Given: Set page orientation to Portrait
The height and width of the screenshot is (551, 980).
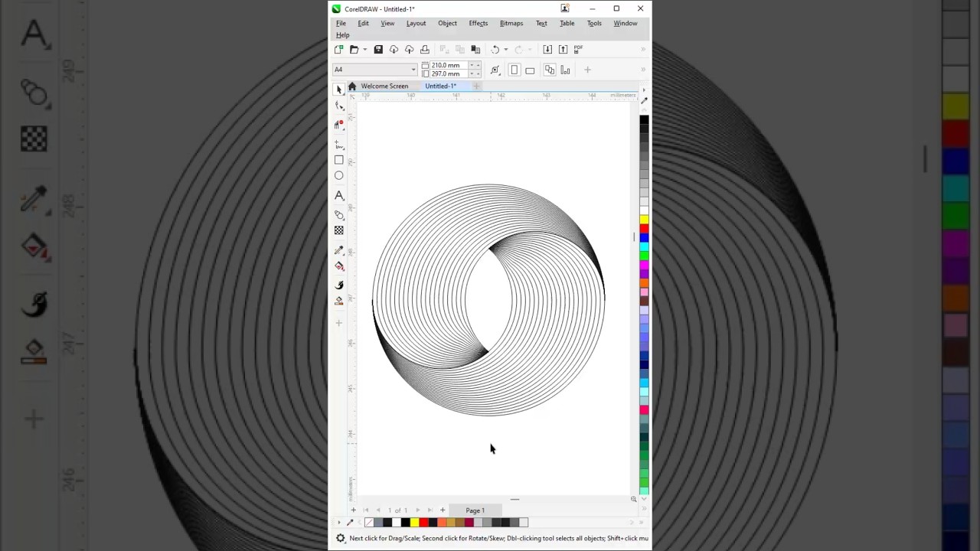Looking at the screenshot, I should point(514,70).
